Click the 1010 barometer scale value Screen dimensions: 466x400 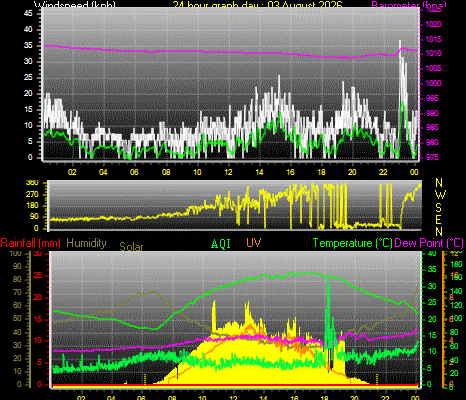pos(433,53)
